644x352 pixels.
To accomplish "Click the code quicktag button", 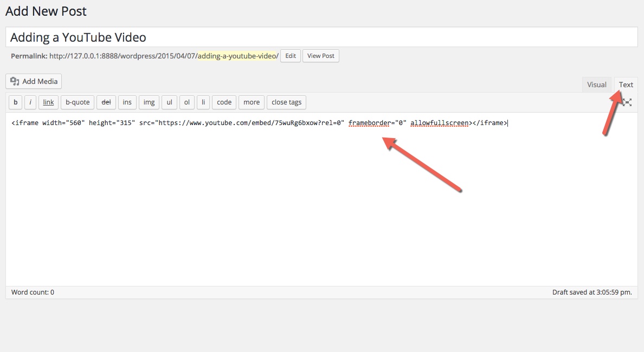I will click(x=224, y=102).
